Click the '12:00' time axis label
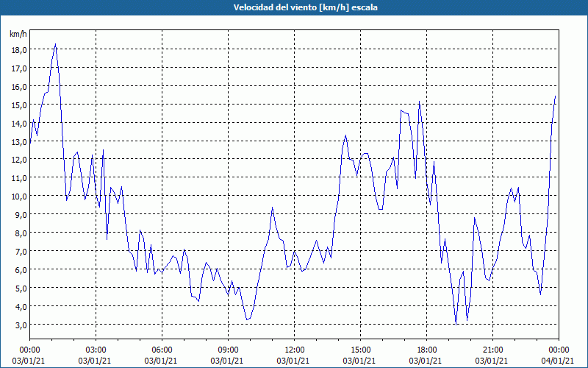Screen dimensions: 588x368 click(295, 350)
